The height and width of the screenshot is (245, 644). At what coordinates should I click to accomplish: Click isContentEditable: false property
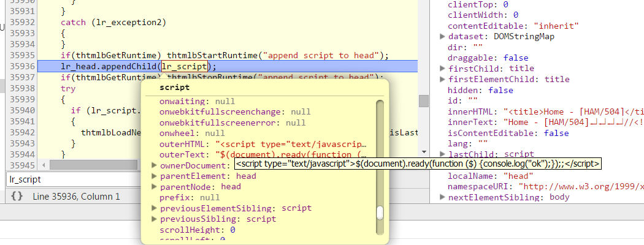point(508,133)
